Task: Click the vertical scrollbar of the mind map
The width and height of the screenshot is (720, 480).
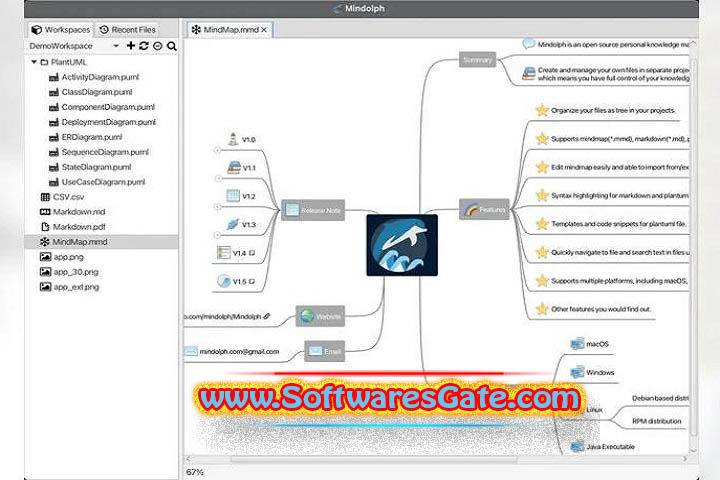Action: tap(693, 248)
